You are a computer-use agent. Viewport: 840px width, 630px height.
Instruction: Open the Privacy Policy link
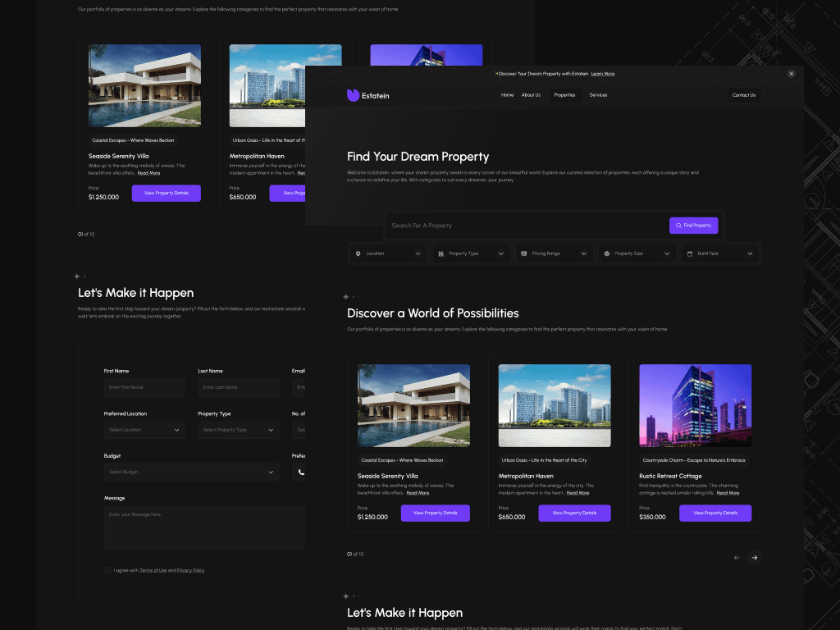[x=190, y=571]
